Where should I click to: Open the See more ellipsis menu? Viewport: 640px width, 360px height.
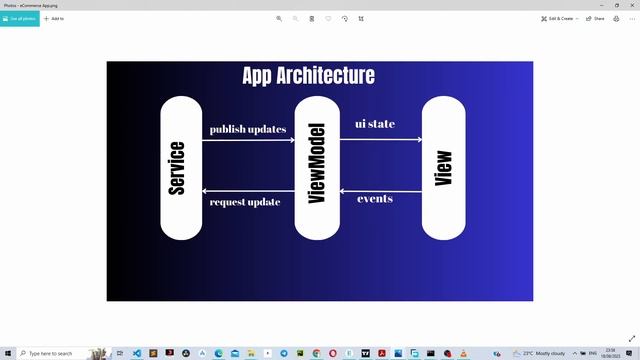click(632, 19)
